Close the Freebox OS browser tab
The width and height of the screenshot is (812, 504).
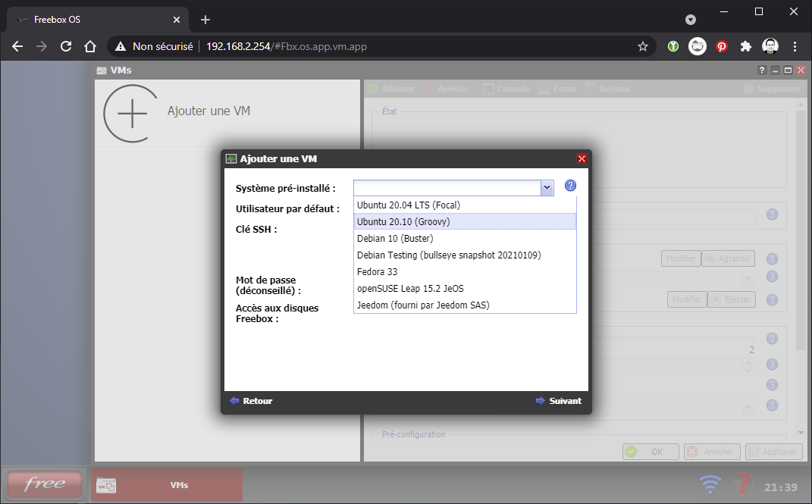tap(177, 20)
